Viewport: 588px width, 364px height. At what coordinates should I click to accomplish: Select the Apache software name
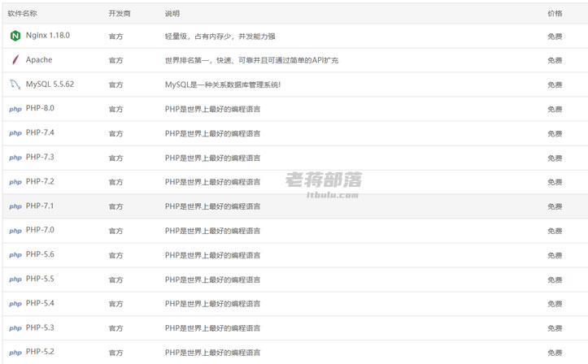[39, 59]
